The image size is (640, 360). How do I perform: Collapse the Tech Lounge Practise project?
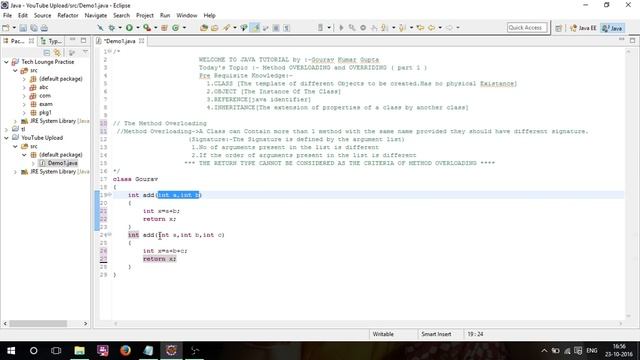point(6,62)
